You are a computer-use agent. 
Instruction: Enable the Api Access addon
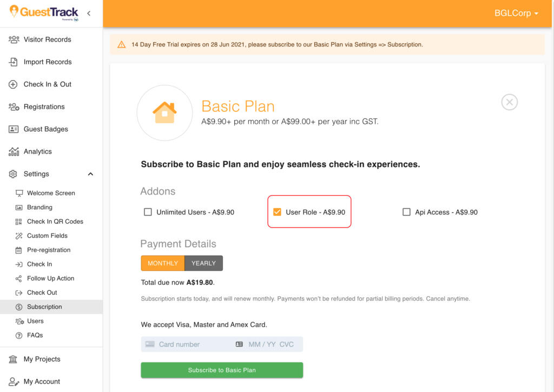406,212
